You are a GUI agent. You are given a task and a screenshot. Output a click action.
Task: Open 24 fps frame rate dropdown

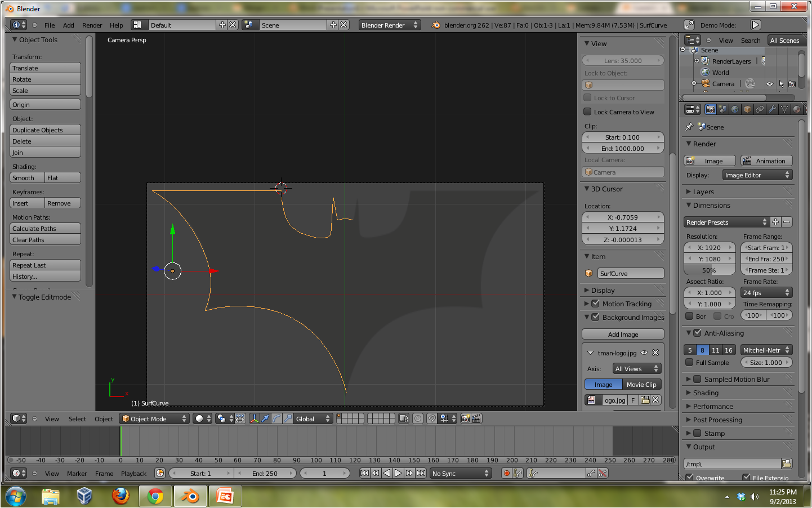pyautogui.click(x=766, y=292)
